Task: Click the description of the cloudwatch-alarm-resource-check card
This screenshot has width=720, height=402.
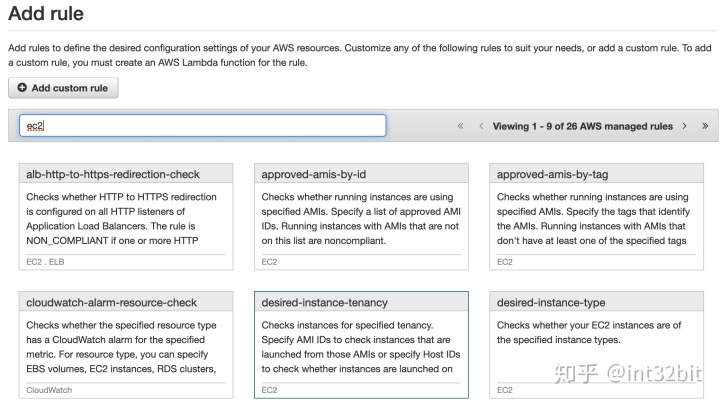Action: click(x=121, y=347)
